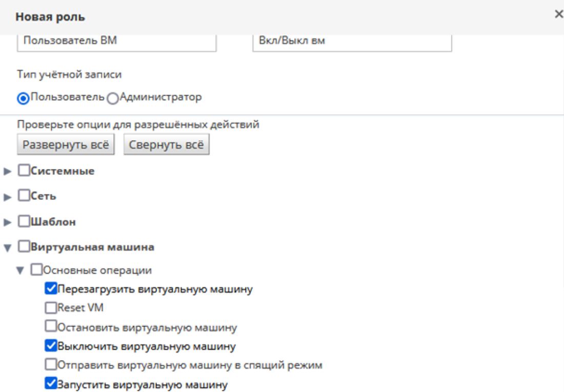This screenshot has height=392, width=564.
Task: Expand the Сеть permissions group
Action: coord(8,197)
